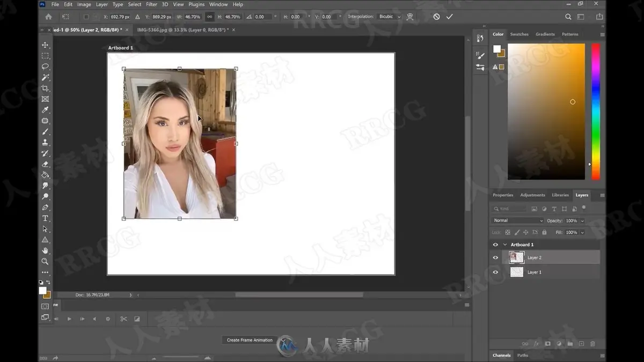Switch to the Paths tab
The height and width of the screenshot is (362, 644).
(523, 355)
